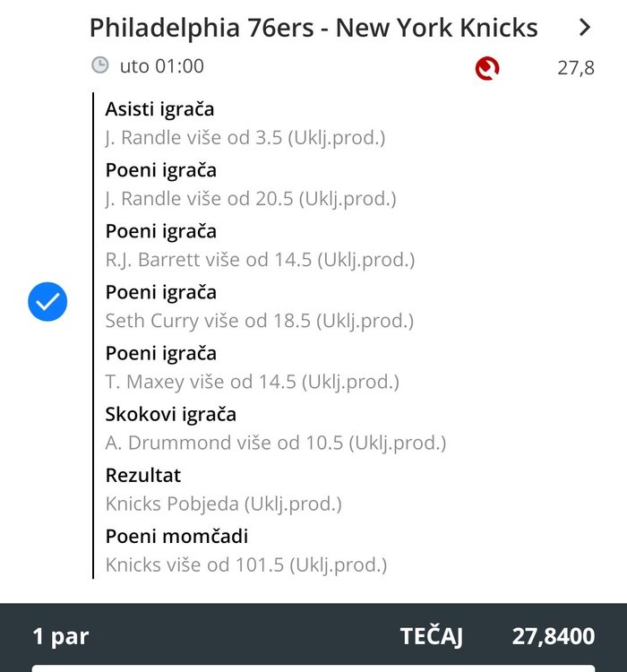Select J. Randle više od 20.5 points
This screenshot has height=672, width=627.
[251, 199]
